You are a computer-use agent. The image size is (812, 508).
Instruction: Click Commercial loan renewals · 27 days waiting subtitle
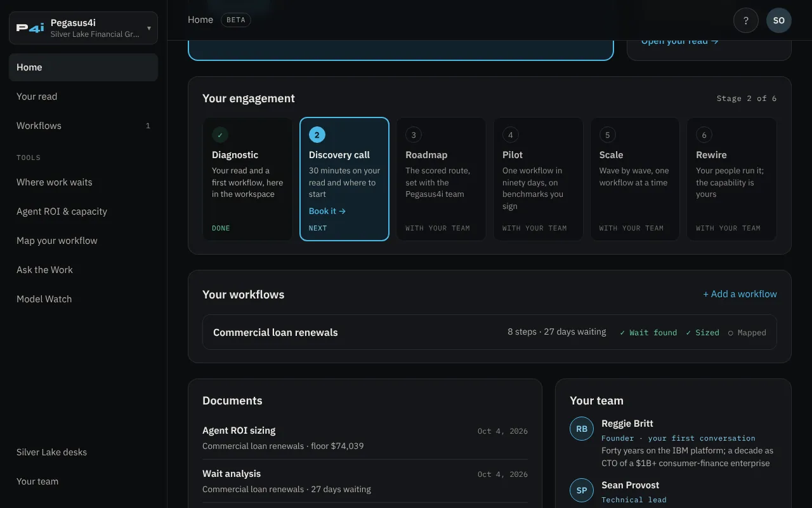tap(287, 489)
